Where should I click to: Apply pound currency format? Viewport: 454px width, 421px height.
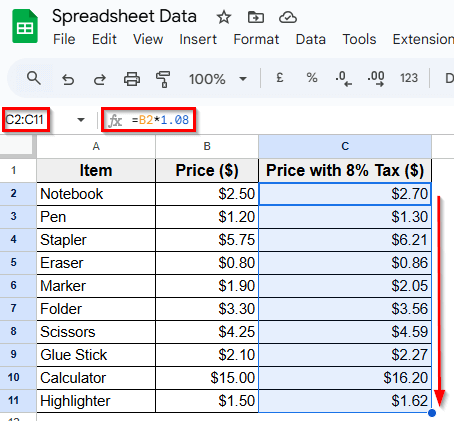(280, 78)
